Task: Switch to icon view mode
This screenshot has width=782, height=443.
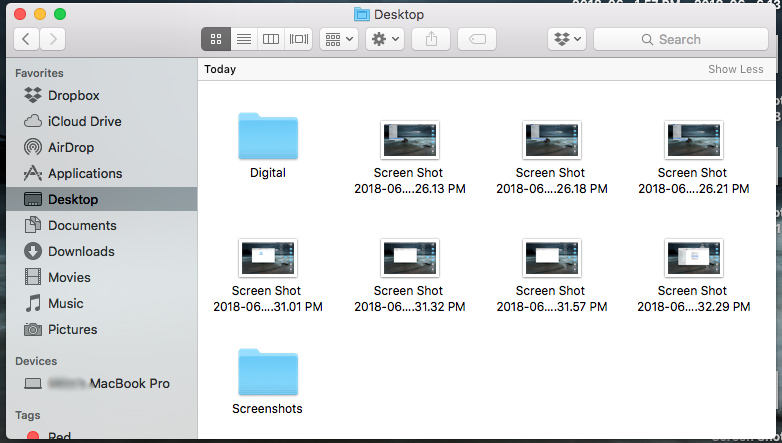Action: pos(216,39)
